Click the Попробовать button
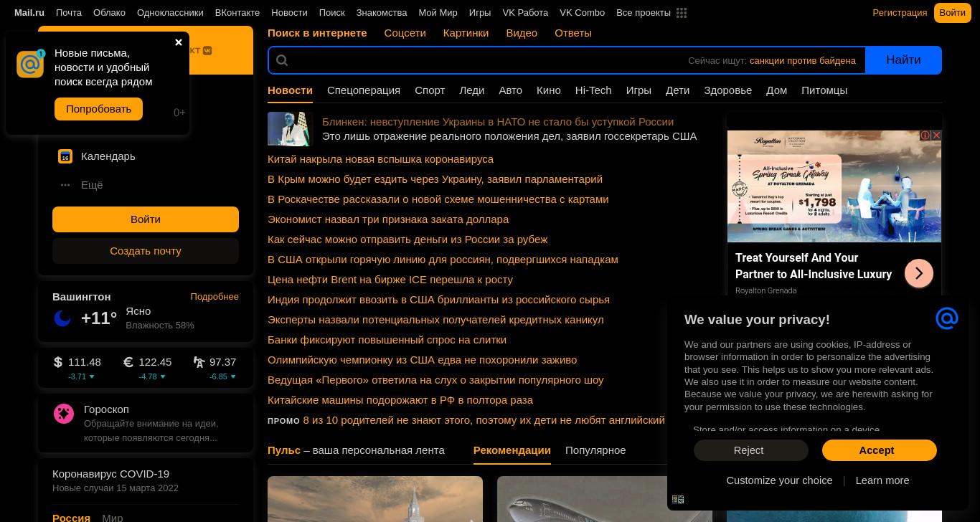The width and height of the screenshot is (980, 522). pos(98,109)
